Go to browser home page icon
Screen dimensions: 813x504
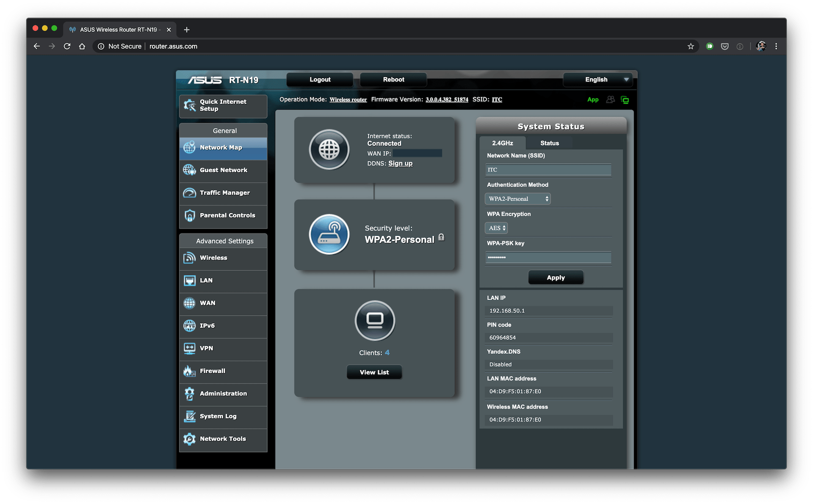pos(82,46)
